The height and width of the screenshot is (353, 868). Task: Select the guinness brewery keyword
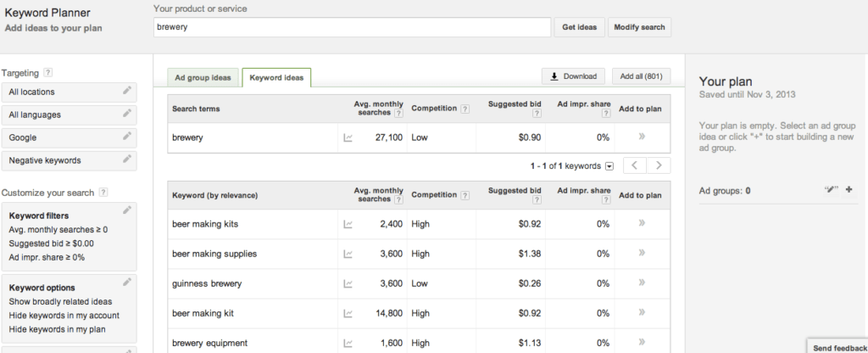coord(207,283)
